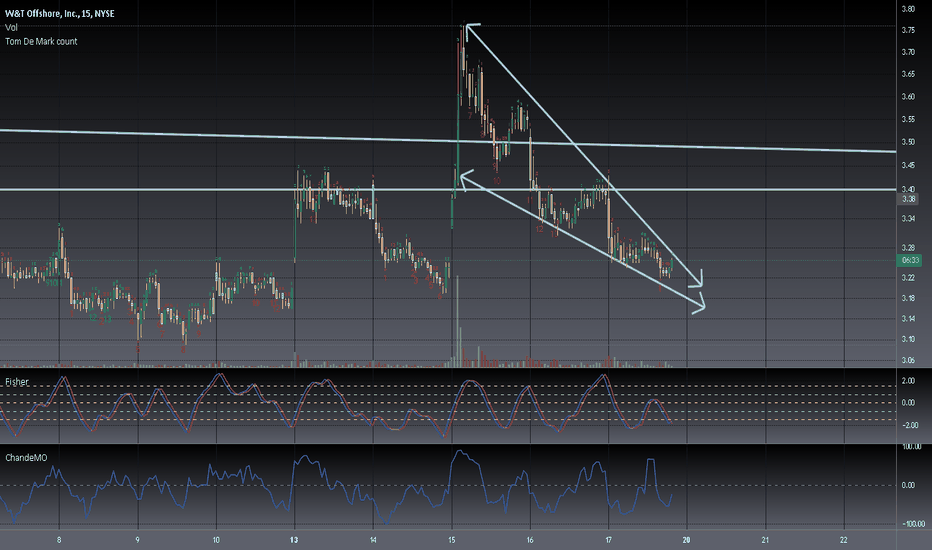Image resolution: width=932 pixels, height=550 pixels.
Task: Select the Tom De Mark count indicator label
Action: 41,42
